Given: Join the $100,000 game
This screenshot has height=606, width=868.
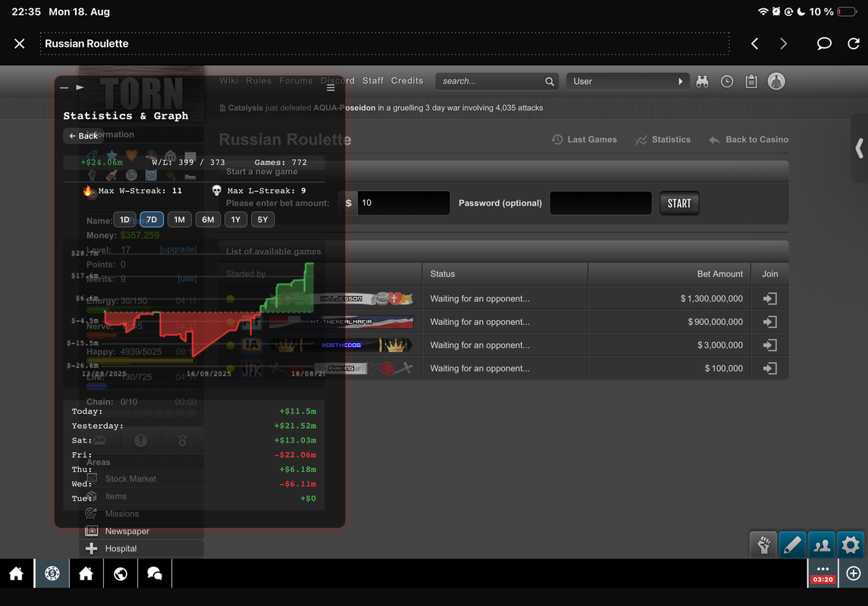Looking at the screenshot, I should [770, 368].
